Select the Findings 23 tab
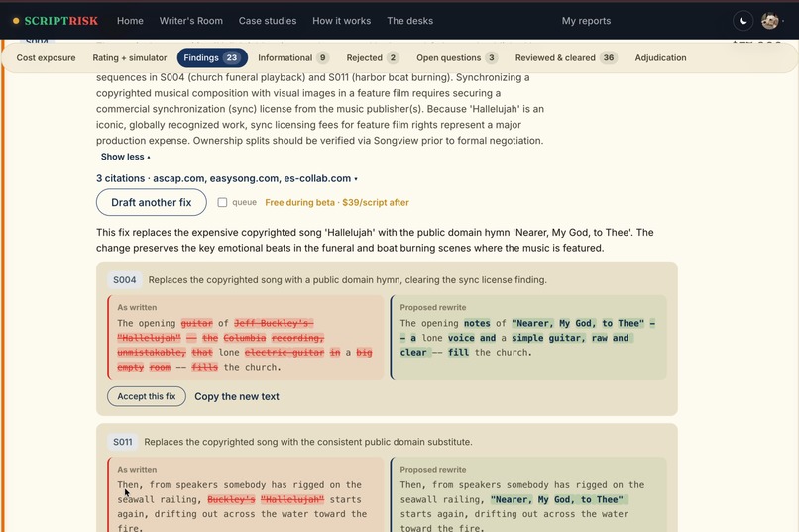 (212, 58)
